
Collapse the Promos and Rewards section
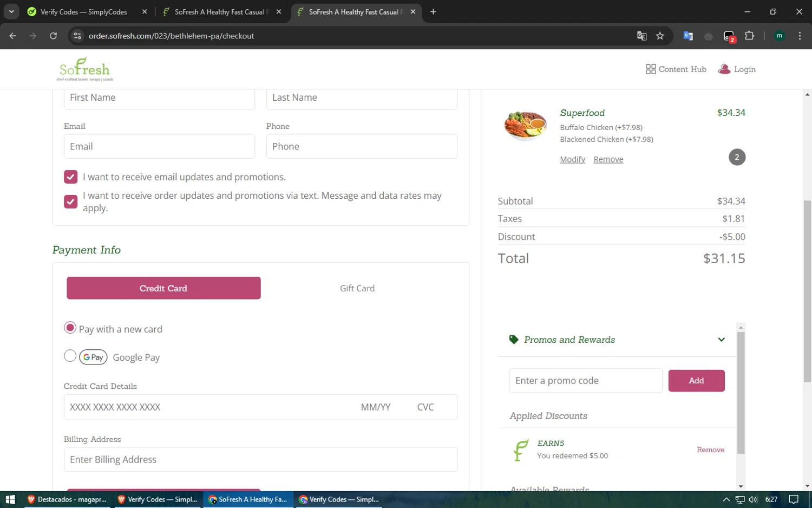(721, 340)
